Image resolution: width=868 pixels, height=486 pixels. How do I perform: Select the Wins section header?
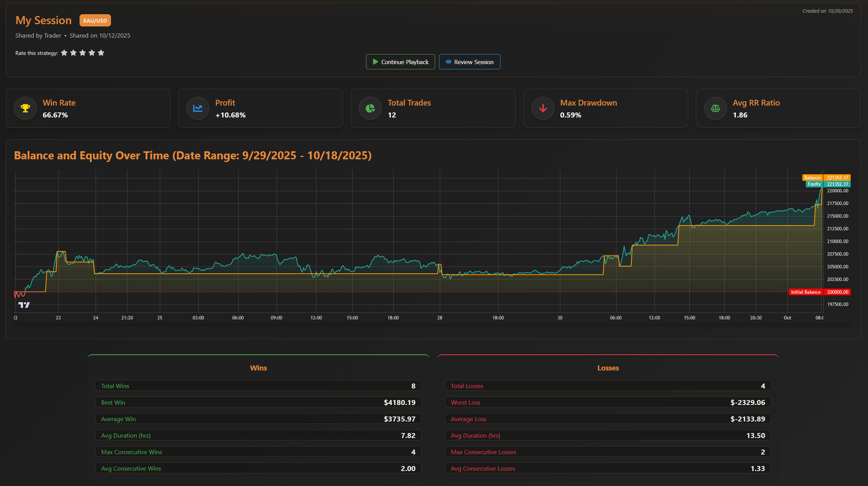click(x=258, y=368)
